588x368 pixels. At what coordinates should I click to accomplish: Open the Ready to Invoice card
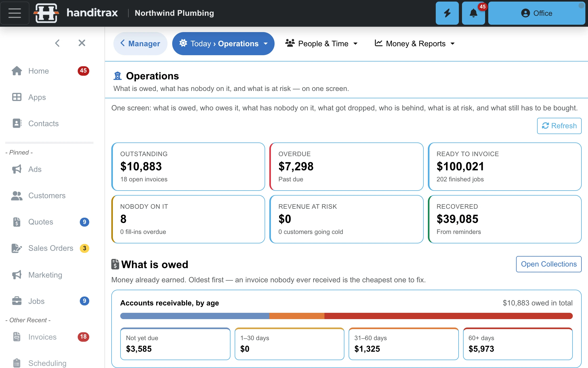click(505, 167)
